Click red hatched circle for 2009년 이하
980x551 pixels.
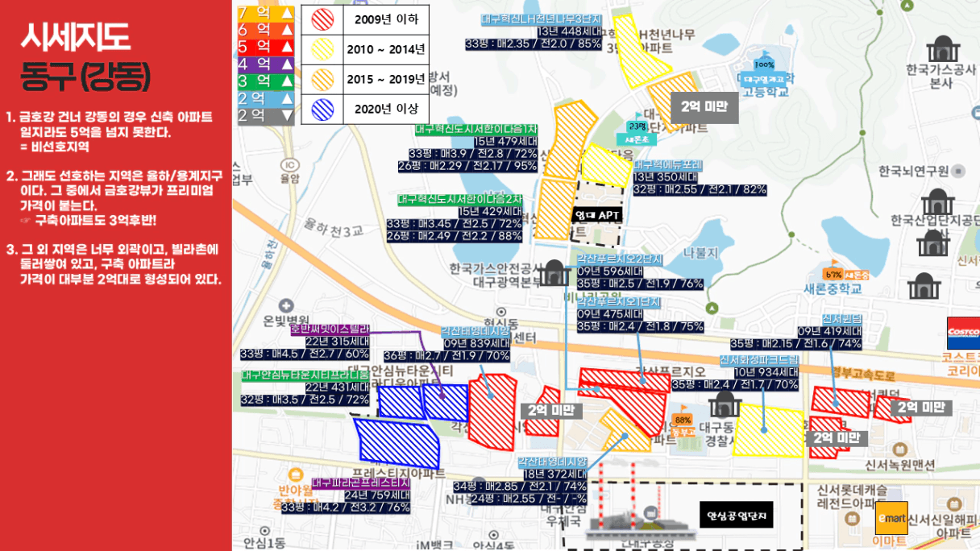pos(322,19)
